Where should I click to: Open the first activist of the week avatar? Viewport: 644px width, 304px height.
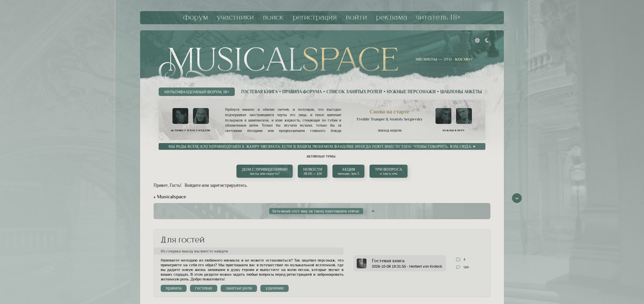(180, 116)
